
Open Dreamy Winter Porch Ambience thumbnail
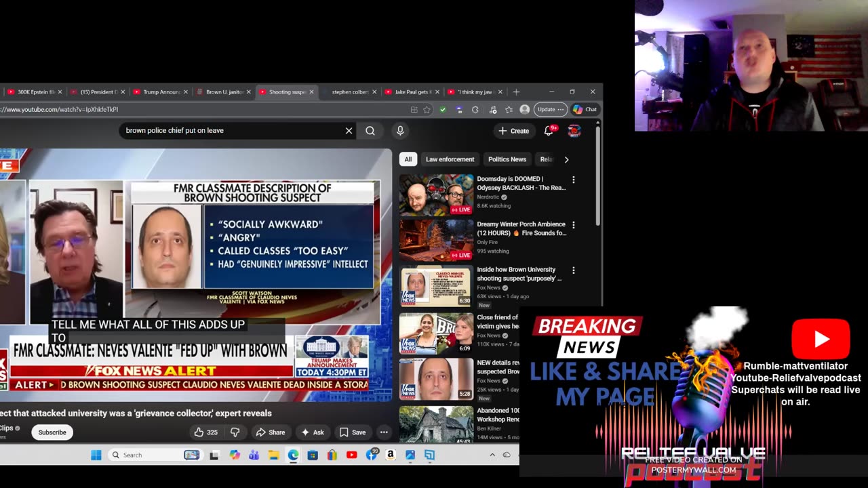point(436,241)
